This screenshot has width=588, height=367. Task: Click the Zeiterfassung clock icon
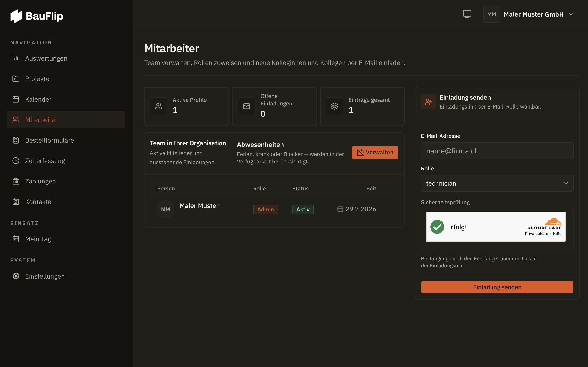(x=16, y=161)
